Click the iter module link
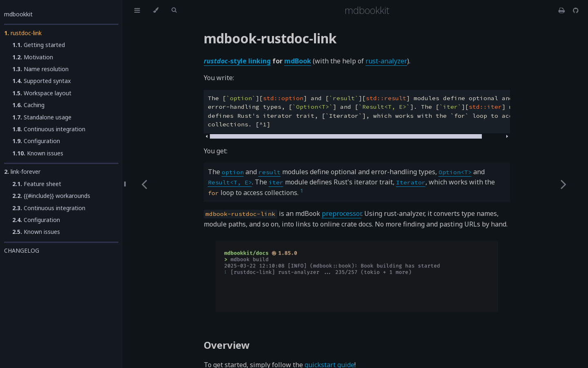Viewport: 588px width, 368px height. [x=276, y=182]
